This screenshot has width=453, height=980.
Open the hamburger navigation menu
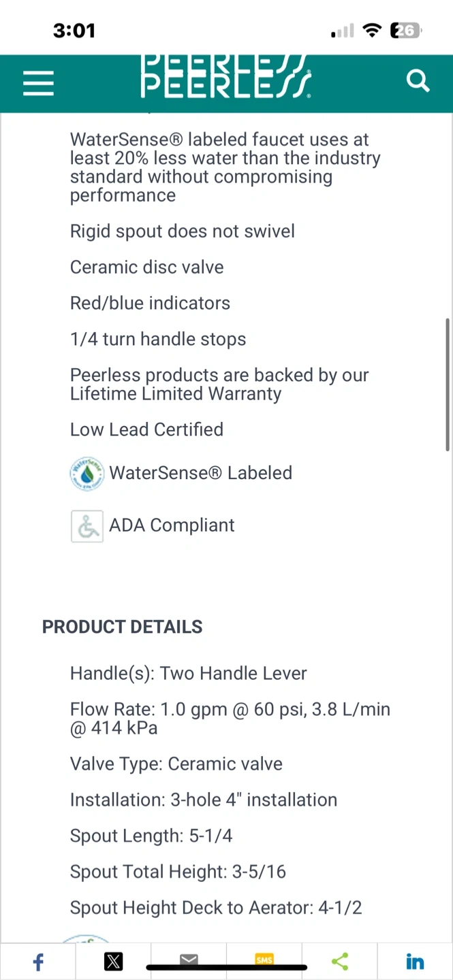38,84
